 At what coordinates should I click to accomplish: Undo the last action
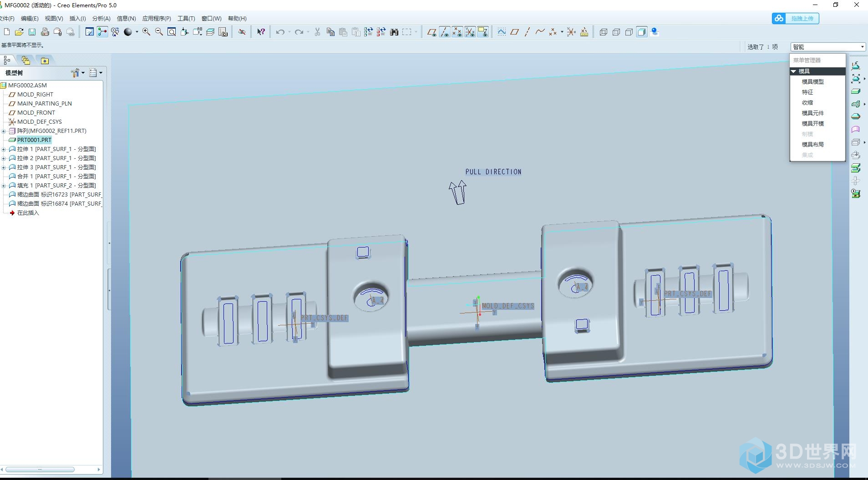(280, 32)
